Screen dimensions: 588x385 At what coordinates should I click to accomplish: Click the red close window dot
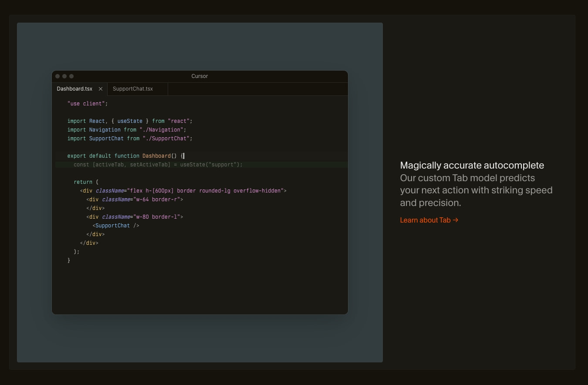click(57, 76)
